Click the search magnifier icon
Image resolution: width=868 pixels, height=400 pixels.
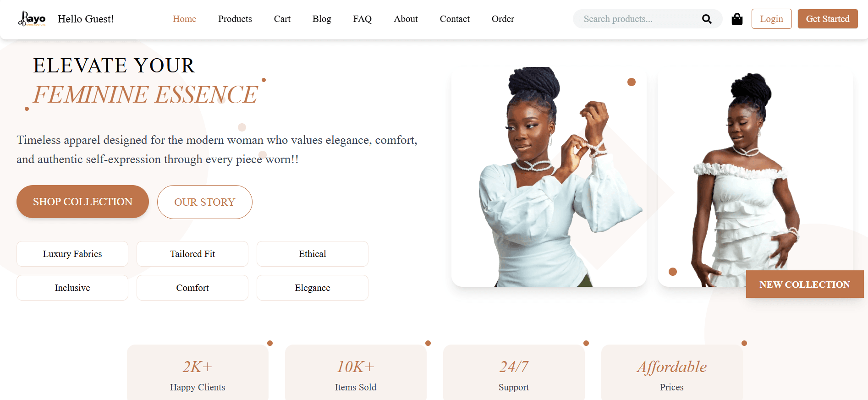point(707,19)
